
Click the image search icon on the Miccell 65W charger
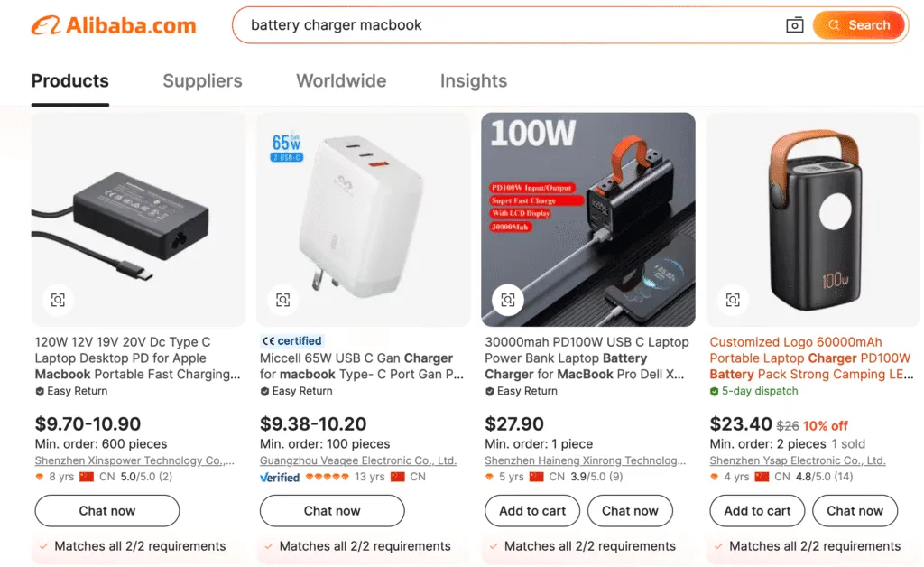282,300
